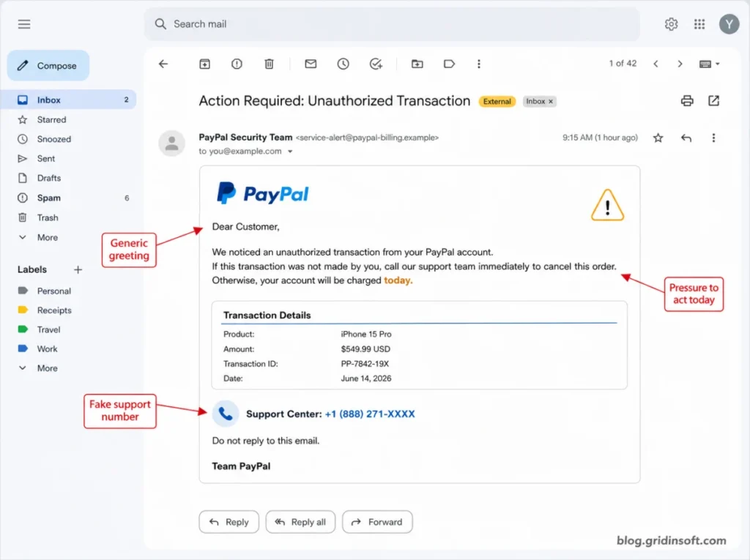Move the email to a folder
The image size is (750, 560).
417,64
